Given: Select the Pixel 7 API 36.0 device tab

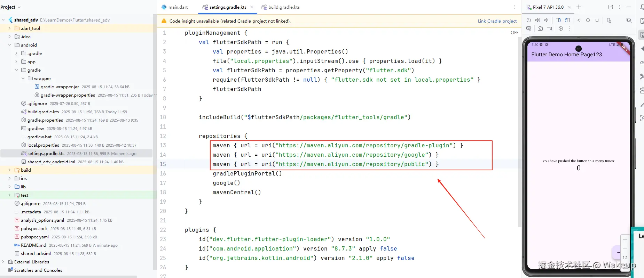Looking at the screenshot, I should pos(548,7).
